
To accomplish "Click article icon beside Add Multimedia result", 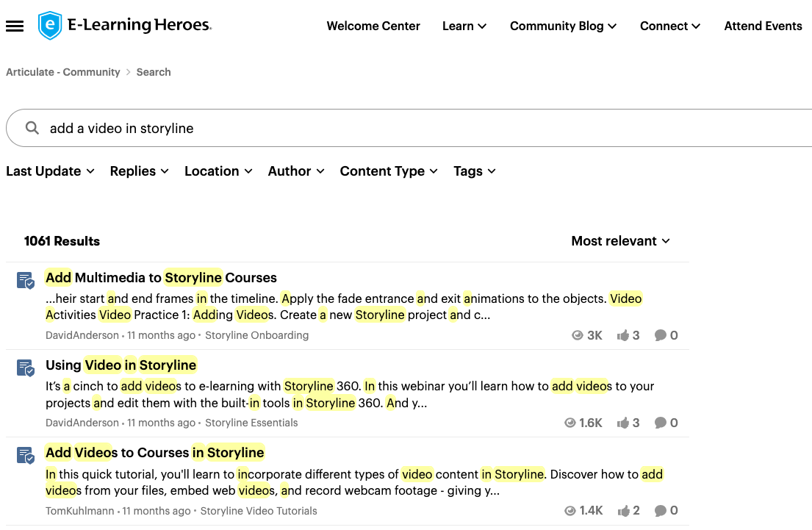I will coord(26,280).
